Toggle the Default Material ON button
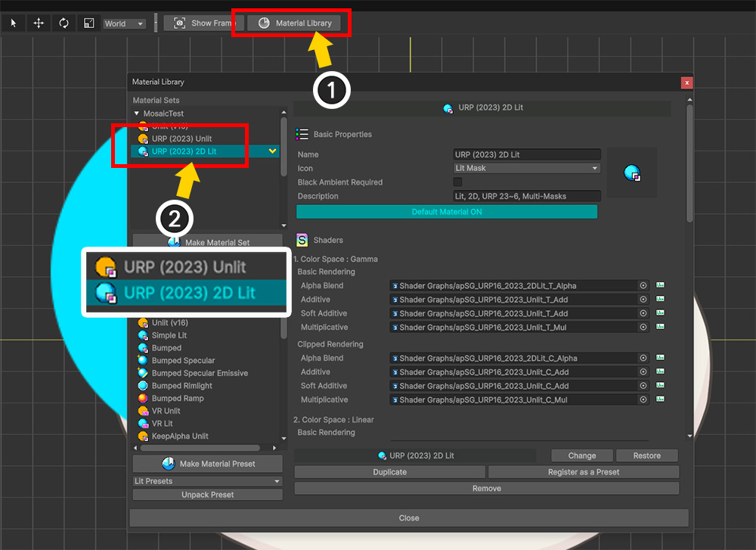 tap(446, 212)
